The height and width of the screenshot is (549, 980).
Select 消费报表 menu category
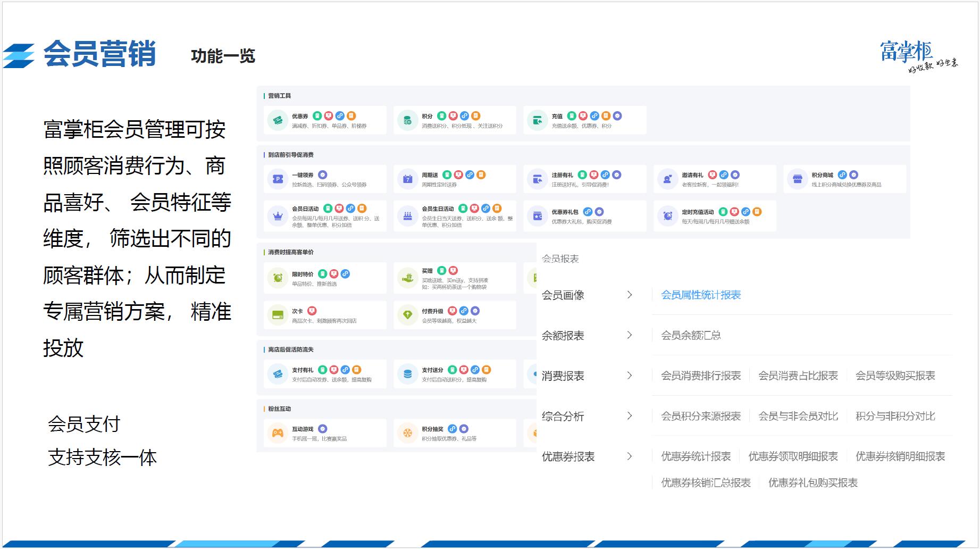click(x=563, y=376)
